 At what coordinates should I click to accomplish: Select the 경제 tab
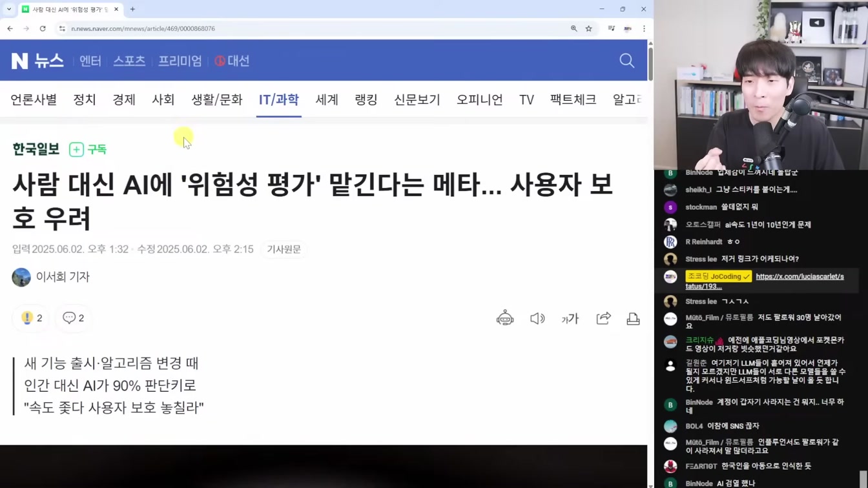(124, 99)
